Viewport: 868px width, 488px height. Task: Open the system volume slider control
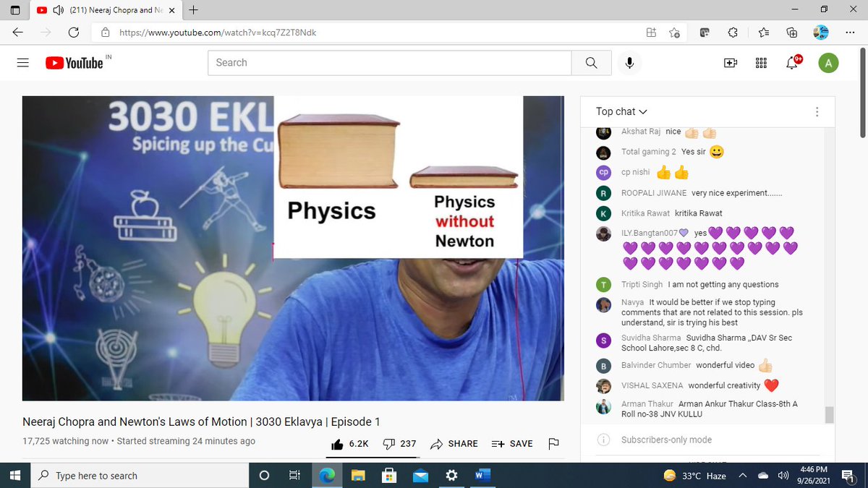coord(783,475)
